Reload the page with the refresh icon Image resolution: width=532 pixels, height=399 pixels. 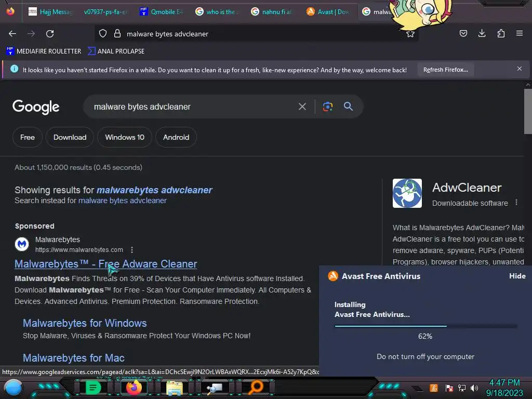(x=50, y=34)
